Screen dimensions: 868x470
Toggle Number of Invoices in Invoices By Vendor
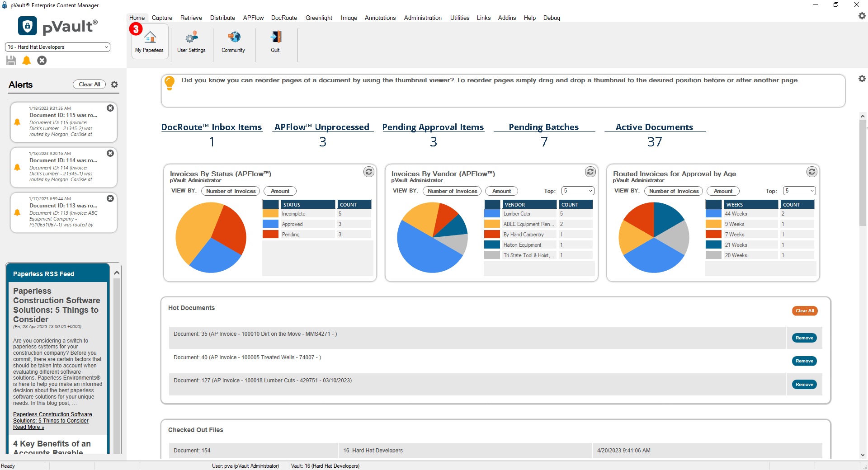point(452,191)
